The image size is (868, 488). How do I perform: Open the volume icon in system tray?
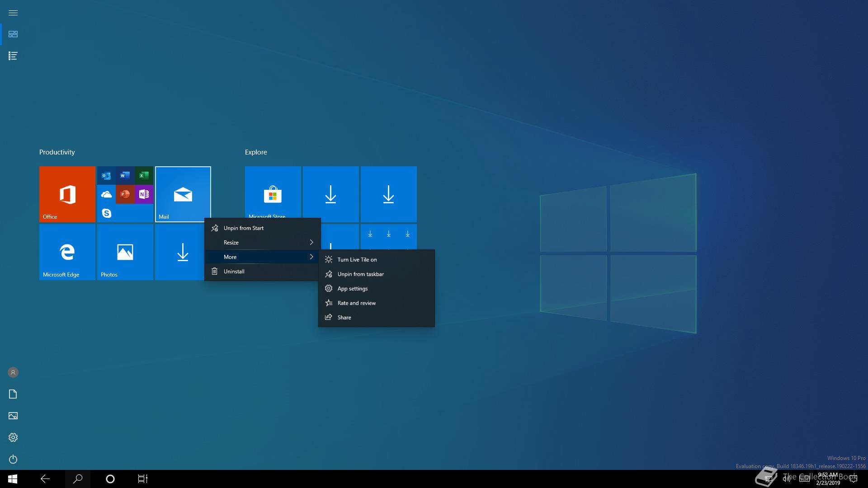787,479
